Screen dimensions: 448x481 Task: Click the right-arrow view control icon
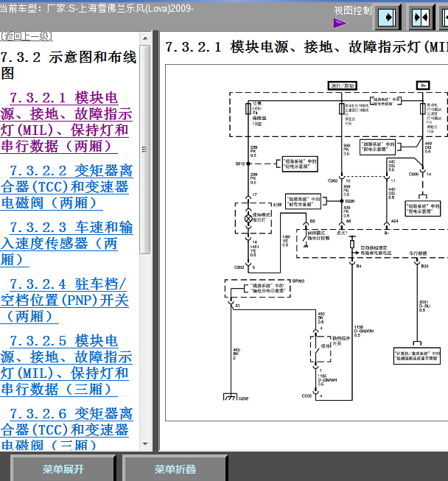[388, 17]
